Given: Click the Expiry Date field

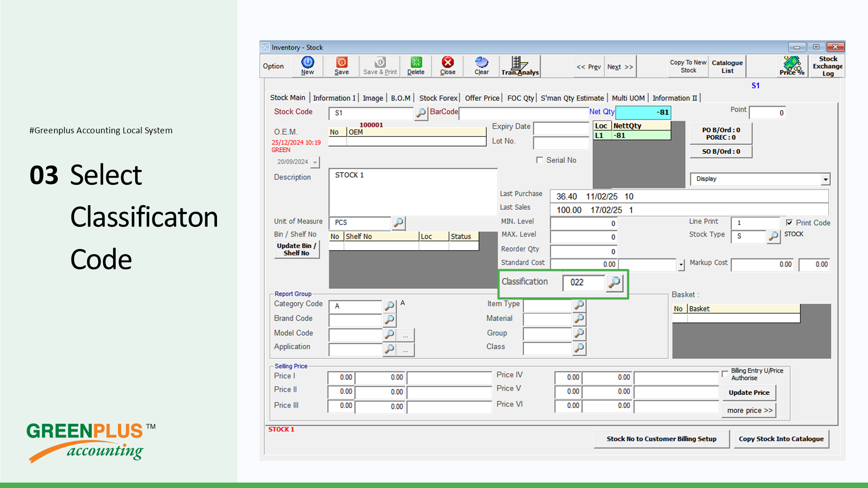Looking at the screenshot, I should click(x=561, y=129).
